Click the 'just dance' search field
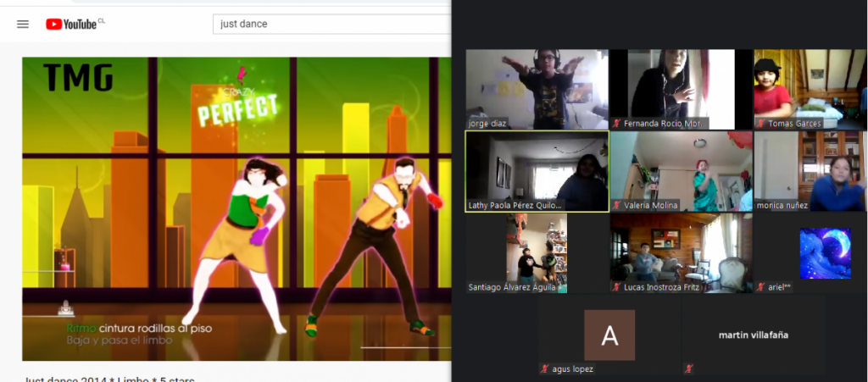868x382 pixels. [x=331, y=24]
